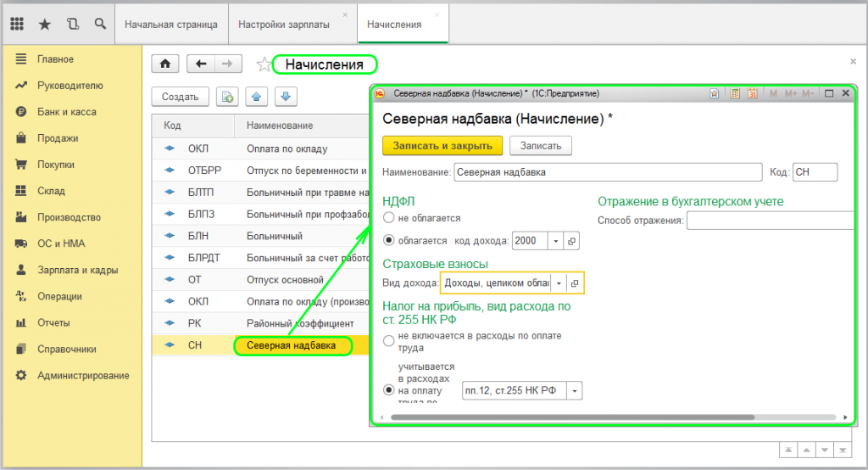
Task: Go to home page via house icon
Action: 165,64
